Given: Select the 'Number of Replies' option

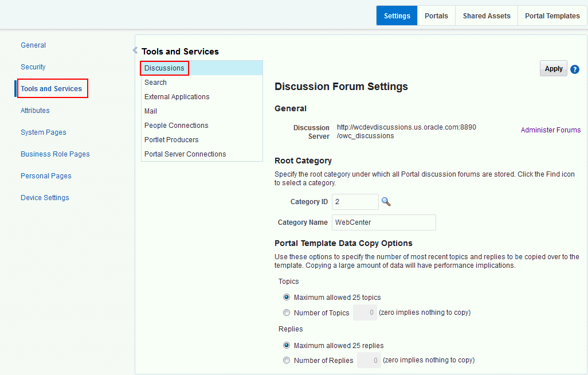Looking at the screenshot, I should click(x=287, y=360).
